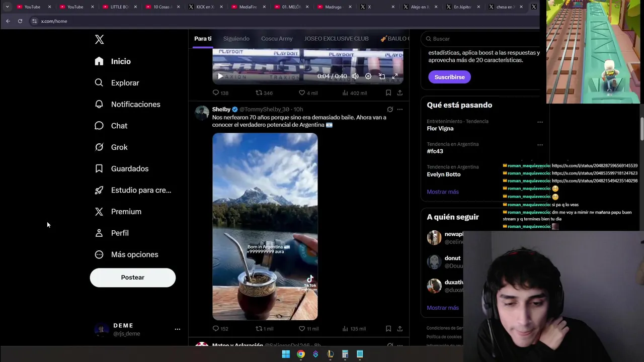
Task: Click Mostrar más under A quién seguir
Action: coord(443,308)
